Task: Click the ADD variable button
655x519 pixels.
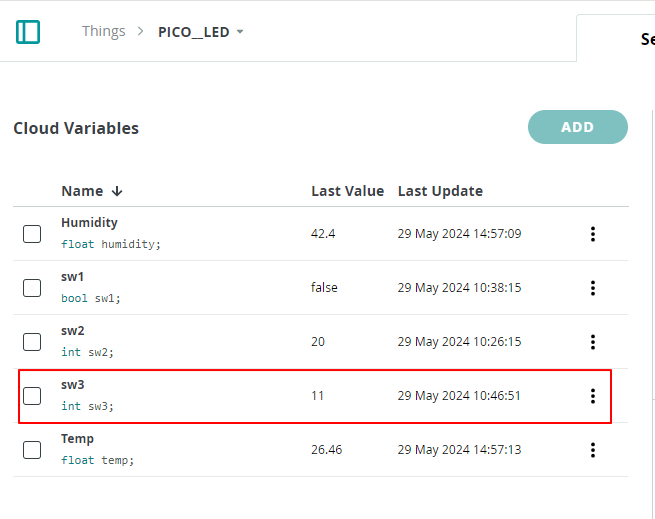Action: 578,127
